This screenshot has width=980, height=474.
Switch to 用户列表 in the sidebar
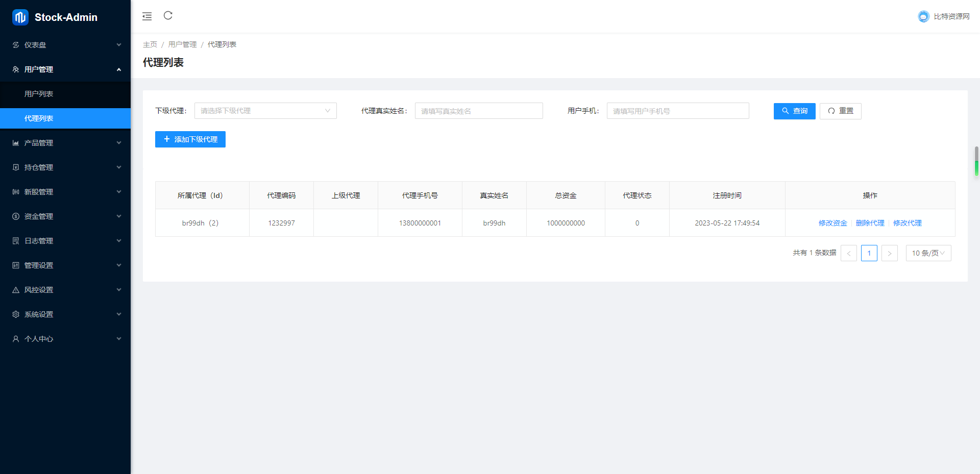(39, 94)
